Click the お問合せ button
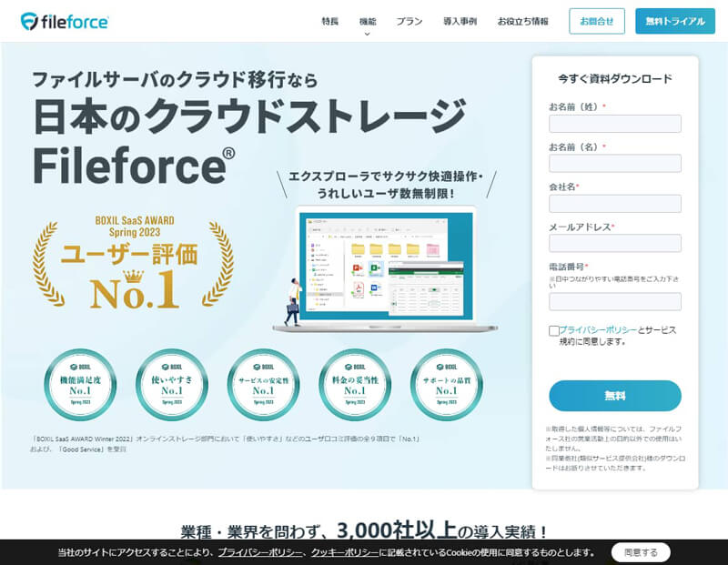728x565 pixels. (x=595, y=19)
